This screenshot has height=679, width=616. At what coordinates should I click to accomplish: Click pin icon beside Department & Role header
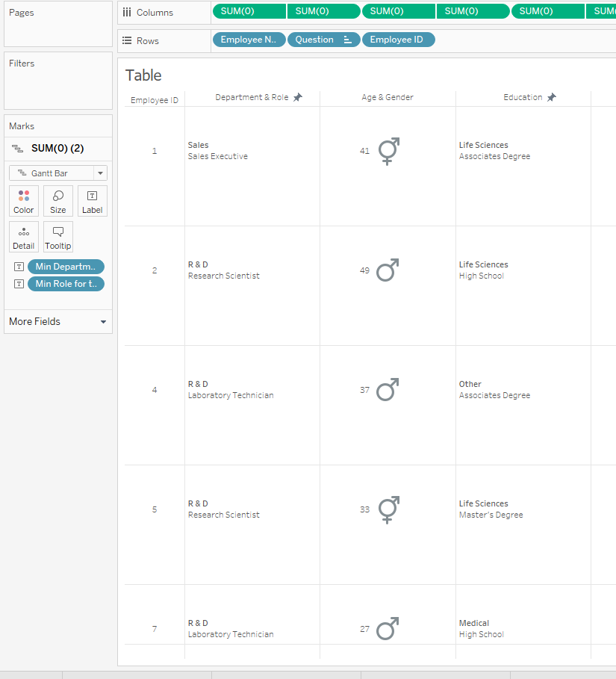tap(298, 98)
